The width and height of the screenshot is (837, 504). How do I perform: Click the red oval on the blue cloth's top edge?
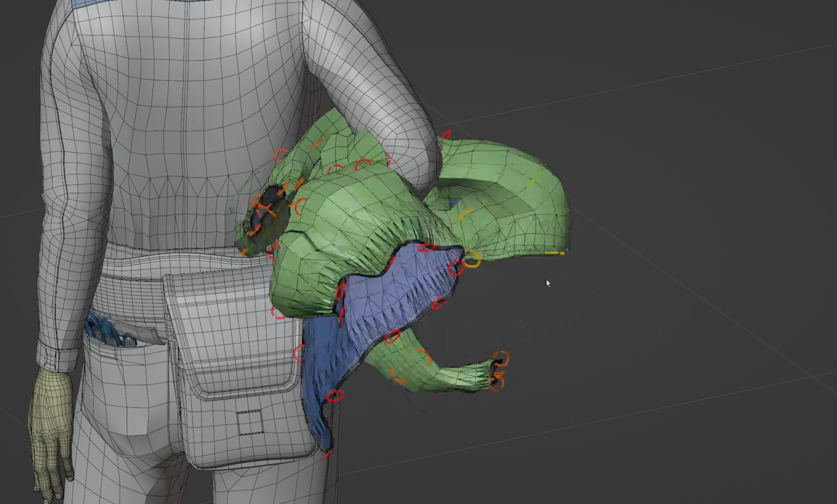(x=426, y=248)
